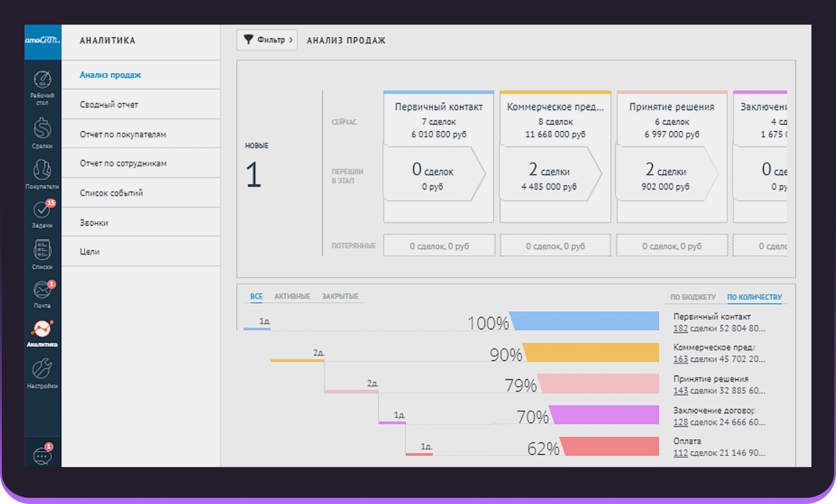Click the red 15 badge on Задачи
This screenshot has height=504, width=836.
click(50, 203)
